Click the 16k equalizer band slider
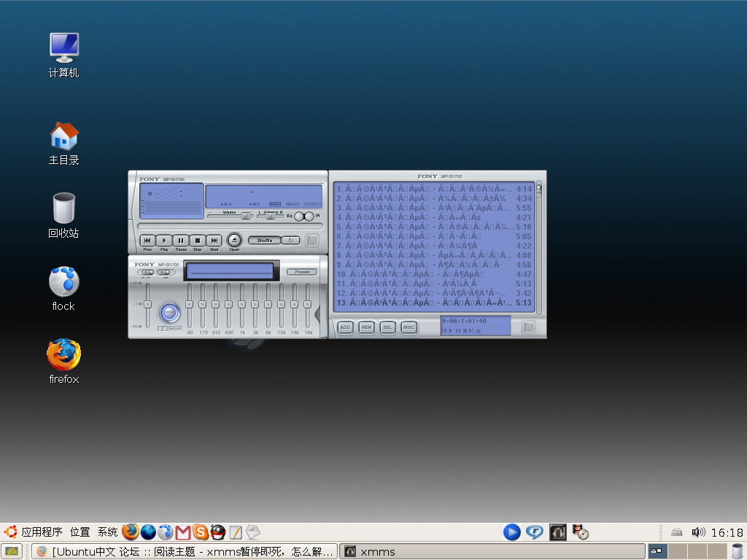Screen dimensions: 747x560 point(308,306)
